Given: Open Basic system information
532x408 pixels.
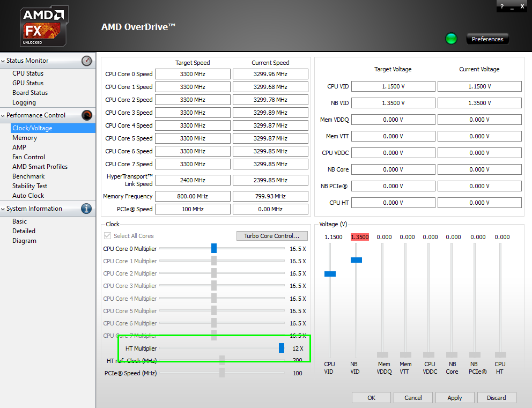Looking at the screenshot, I should [19, 221].
